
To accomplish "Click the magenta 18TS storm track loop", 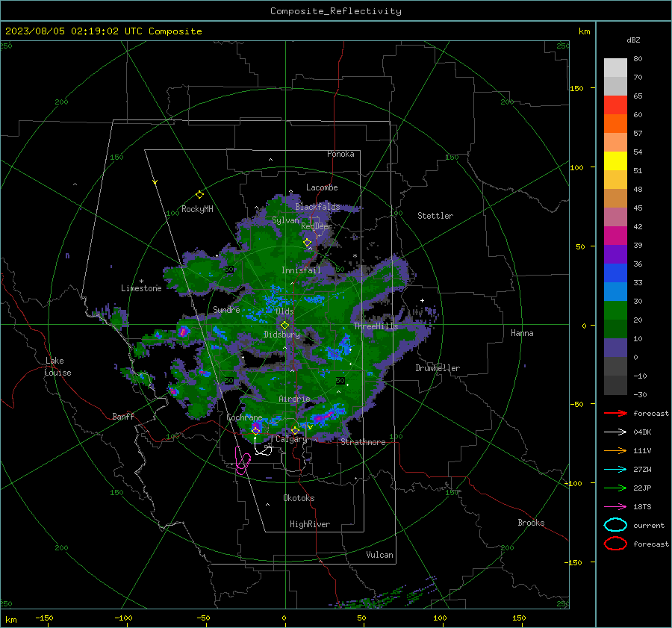I will point(243,461).
